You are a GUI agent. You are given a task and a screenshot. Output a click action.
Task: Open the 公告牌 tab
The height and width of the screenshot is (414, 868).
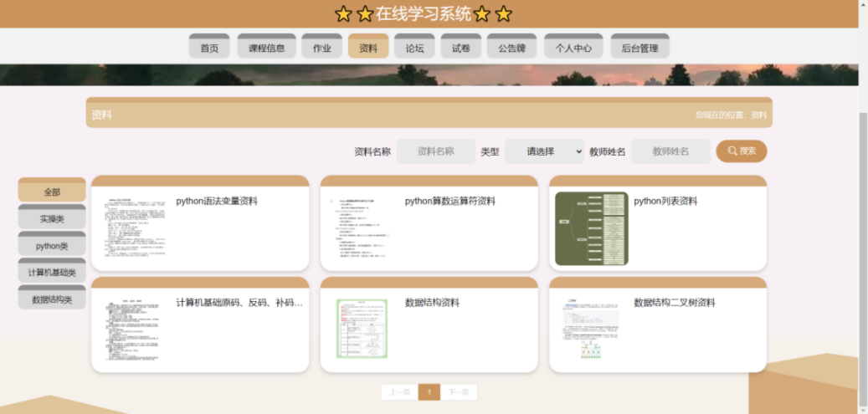(511, 49)
